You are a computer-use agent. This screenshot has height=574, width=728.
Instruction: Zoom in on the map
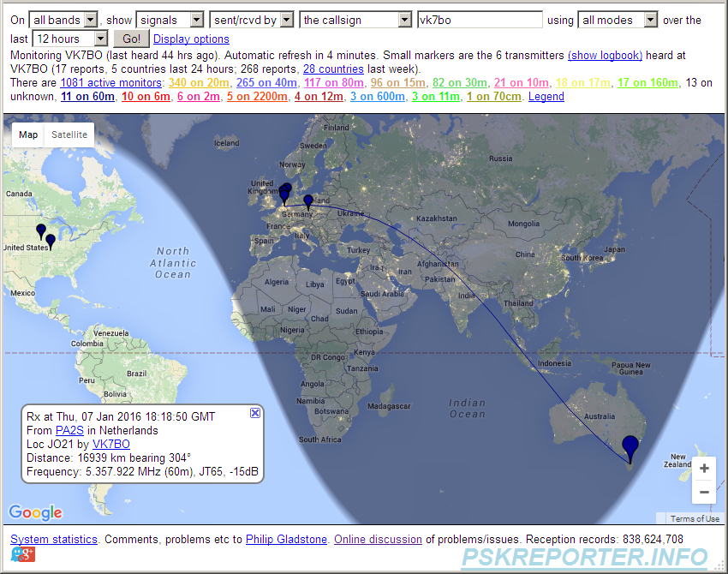(x=704, y=468)
